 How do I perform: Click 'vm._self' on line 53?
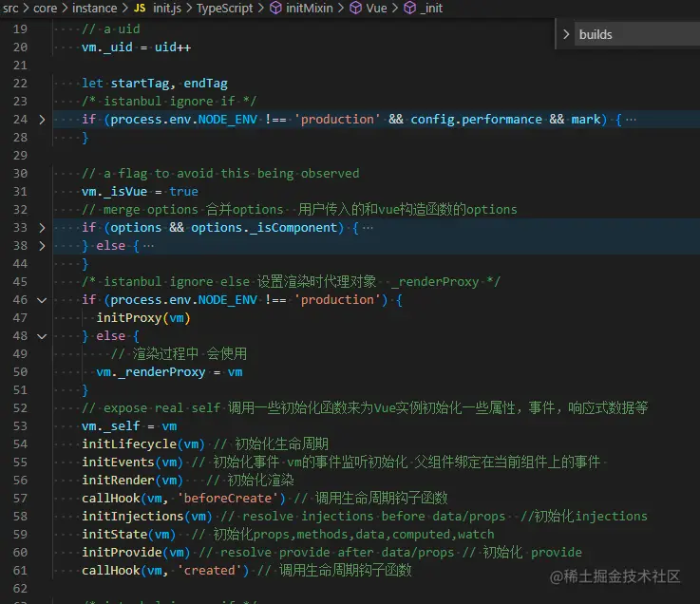click(x=111, y=426)
